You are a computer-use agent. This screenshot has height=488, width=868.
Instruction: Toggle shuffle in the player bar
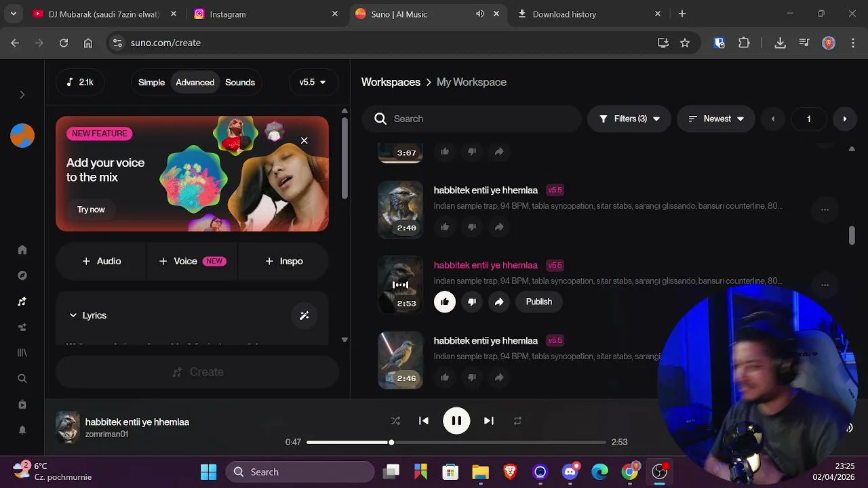click(x=395, y=421)
